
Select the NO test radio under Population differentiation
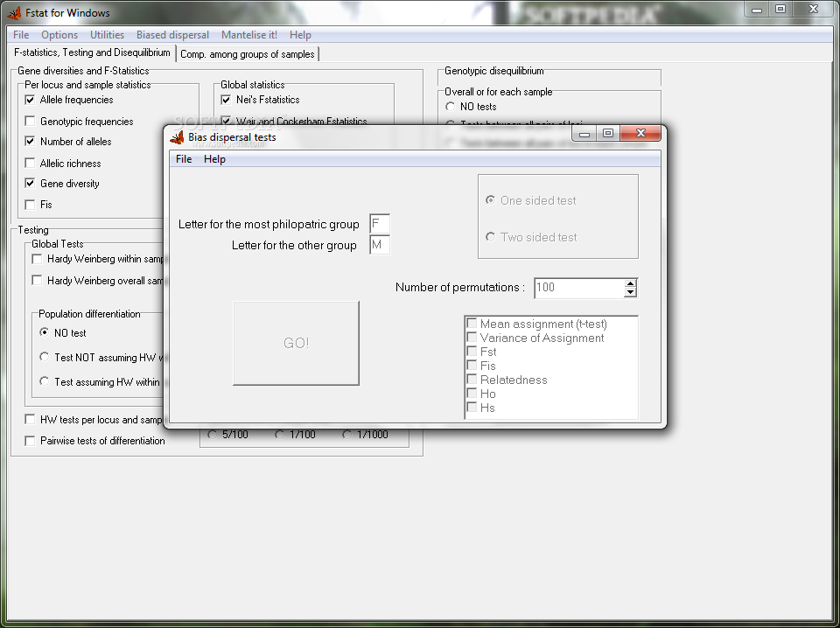[x=45, y=332]
